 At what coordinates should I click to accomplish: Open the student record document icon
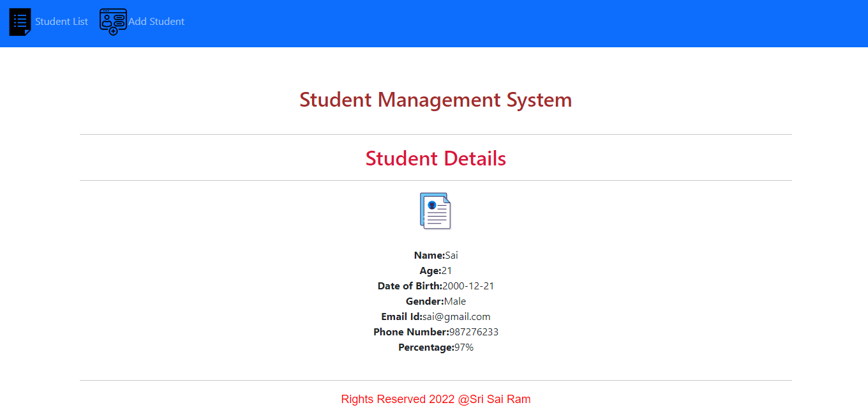436,210
